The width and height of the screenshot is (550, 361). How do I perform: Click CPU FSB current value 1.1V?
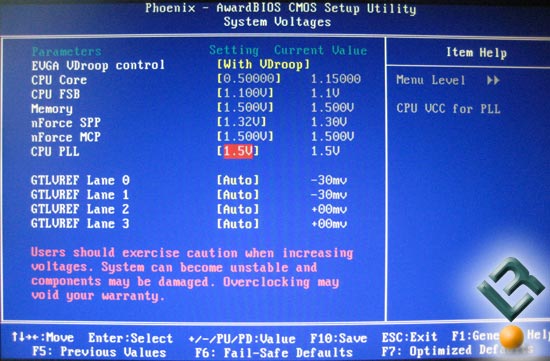tap(325, 93)
